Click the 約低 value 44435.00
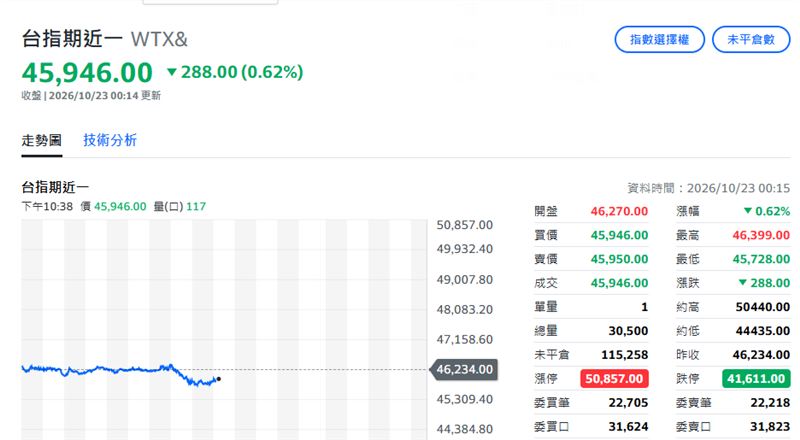This screenshot has height=440, width=800. [x=763, y=331]
